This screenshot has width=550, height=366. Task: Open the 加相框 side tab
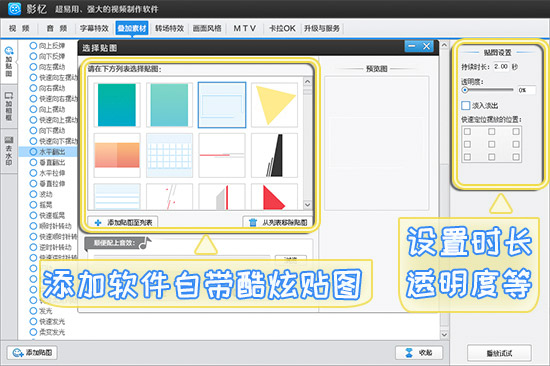(9, 106)
